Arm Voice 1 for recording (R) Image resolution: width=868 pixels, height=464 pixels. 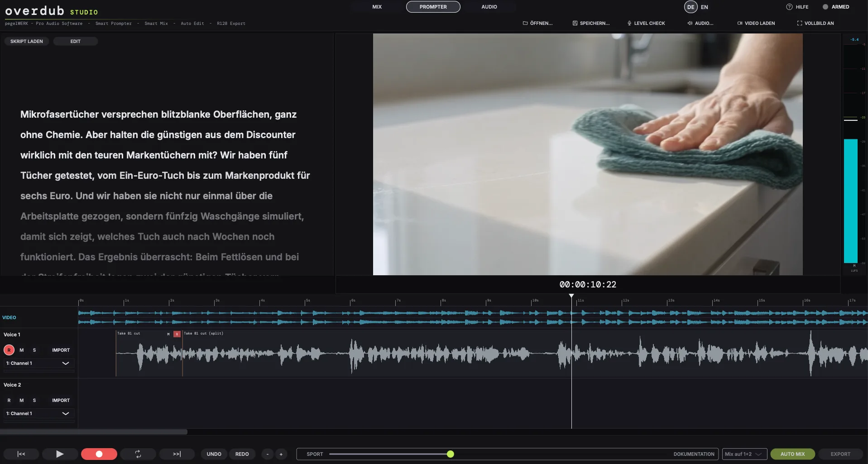coord(9,350)
